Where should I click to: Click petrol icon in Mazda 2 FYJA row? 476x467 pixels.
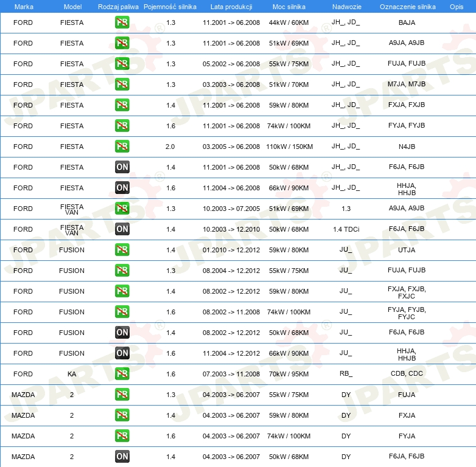pos(122,436)
